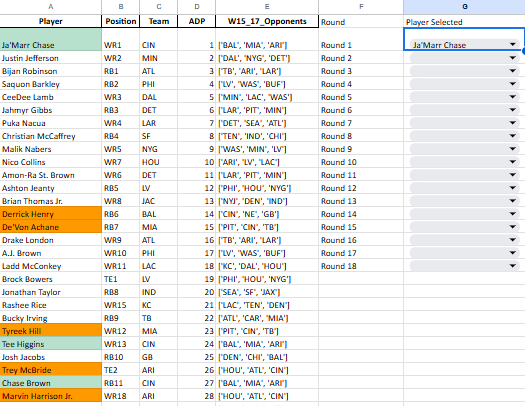Select column A header
Image resolution: width=525 pixels, height=406 pixels.
tap(51, 7)
